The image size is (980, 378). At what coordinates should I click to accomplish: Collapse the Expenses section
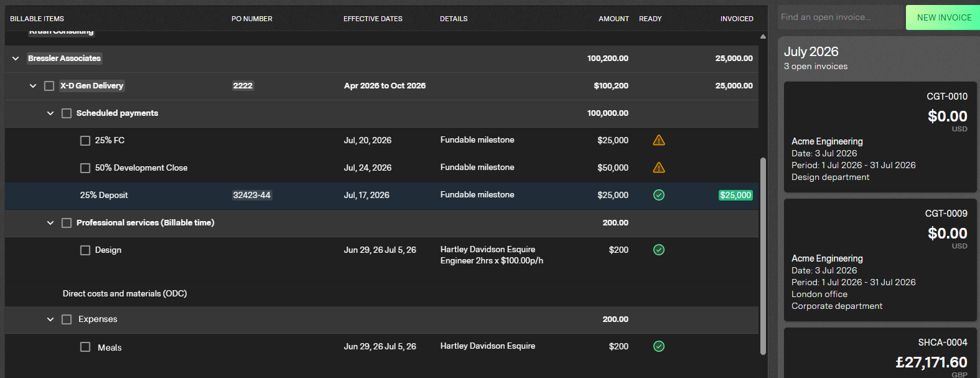click(50, 319)
